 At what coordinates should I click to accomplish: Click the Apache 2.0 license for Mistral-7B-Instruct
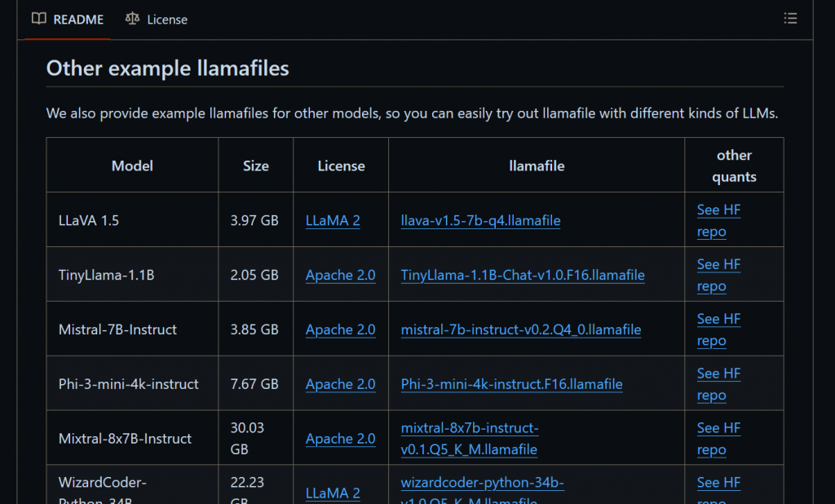(340, 329)
